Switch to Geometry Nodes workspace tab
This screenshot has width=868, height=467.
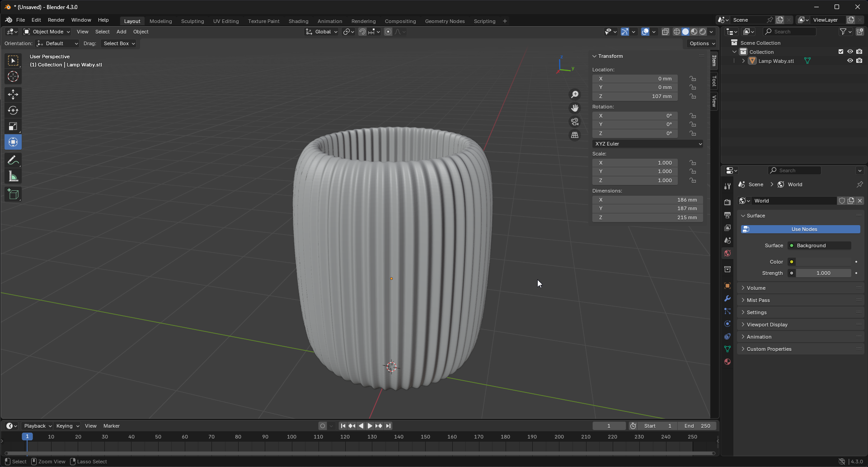click(445, 21)
